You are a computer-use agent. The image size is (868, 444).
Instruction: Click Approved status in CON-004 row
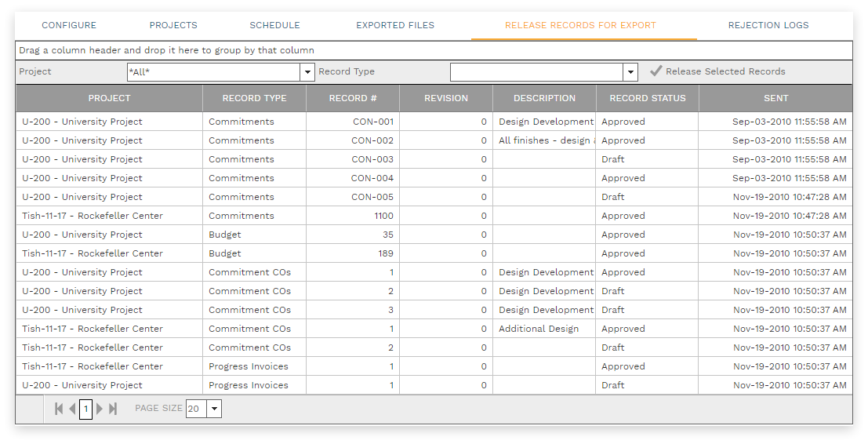(x=623, y=178)
